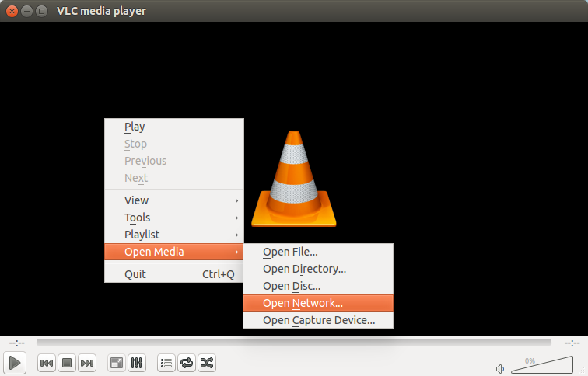
Task: Choose Play in context menu
Action: click(174, 127)
